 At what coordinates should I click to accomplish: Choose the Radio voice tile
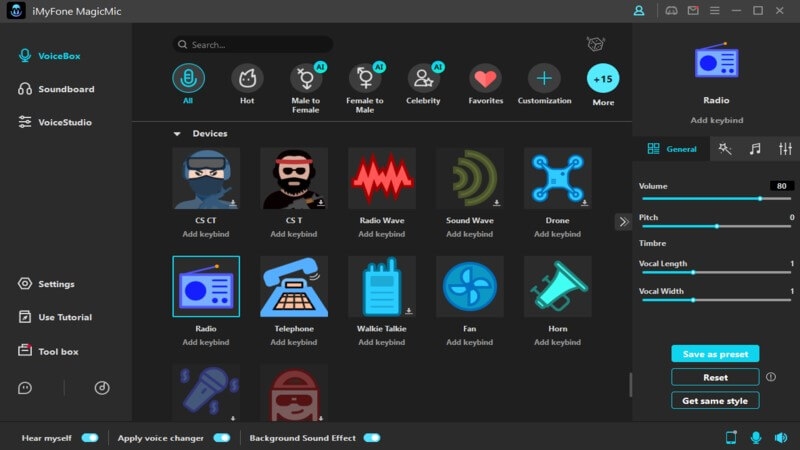coord(206,287)
